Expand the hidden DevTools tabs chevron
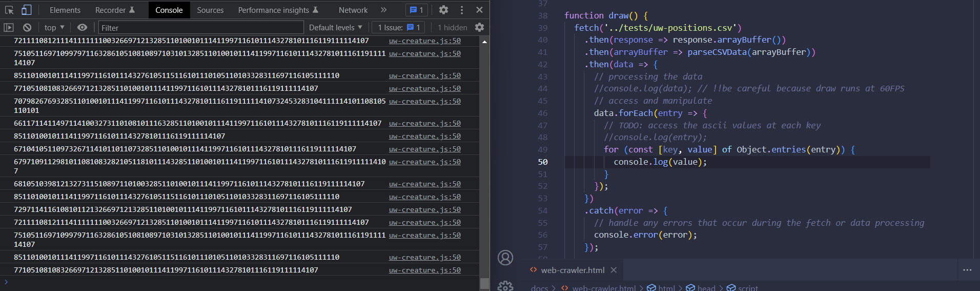Image resolution: width=980 pixels, height=291 pixels. tap(383, 10)
